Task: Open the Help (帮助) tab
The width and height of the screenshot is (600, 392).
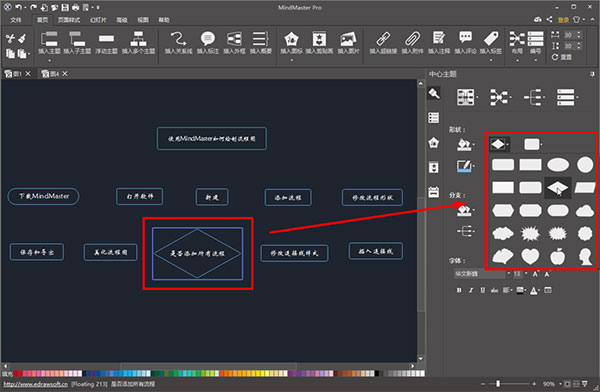Action: click(164, 20)
